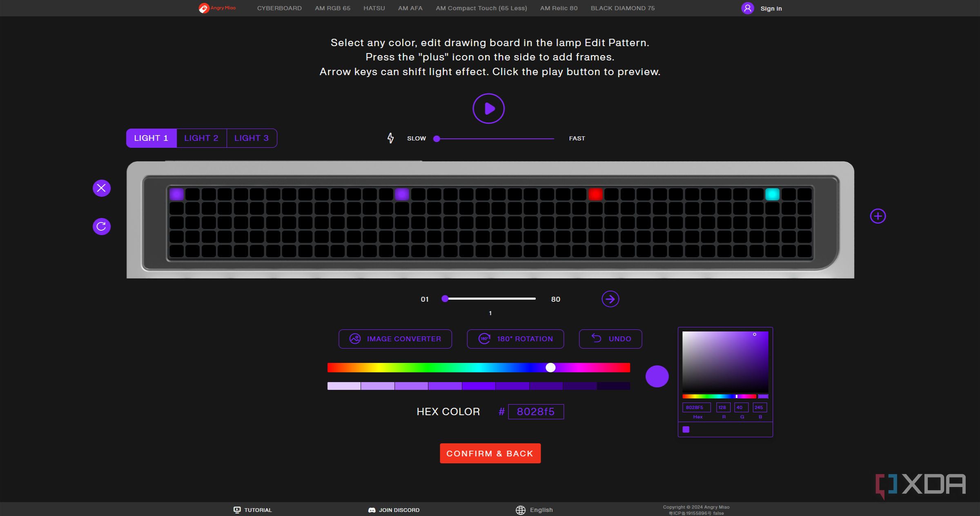Click the SLOW-FAST speed slider handle

(x=437, y=138)
